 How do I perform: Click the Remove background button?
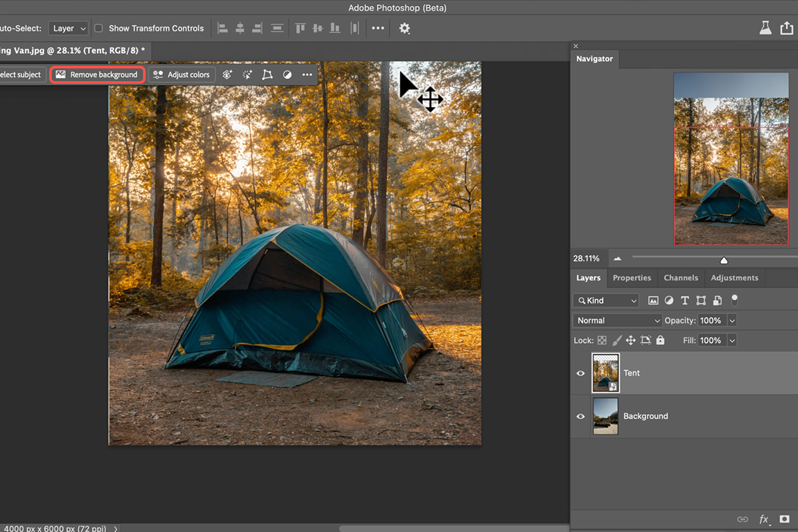[97, 74]
